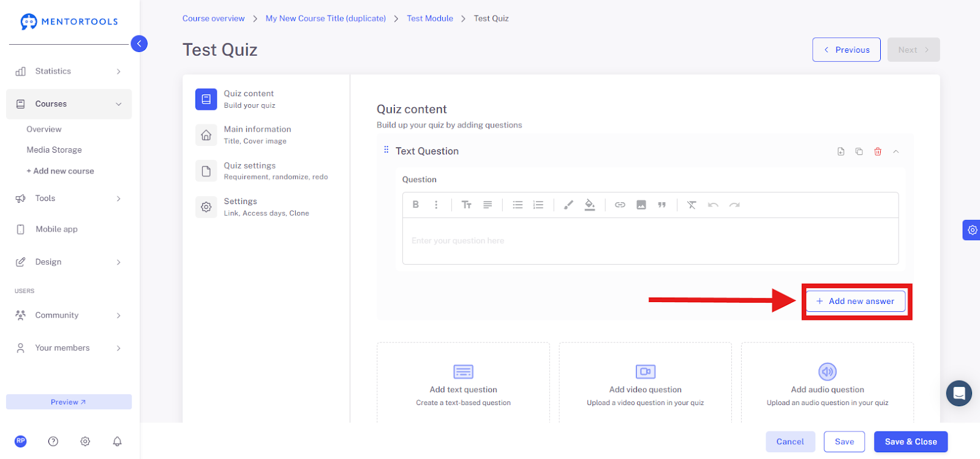Collapse the Text Question panel

click(x=896, y=151)
